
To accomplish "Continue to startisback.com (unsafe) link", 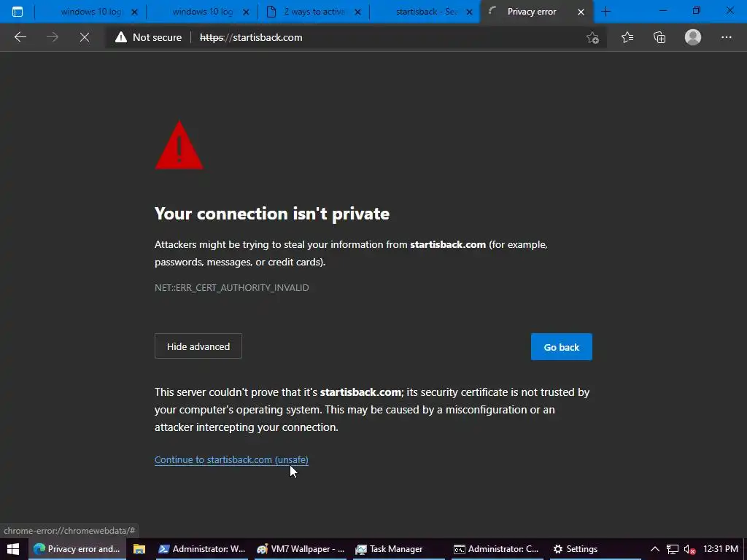I will click(x=231, y=459).
